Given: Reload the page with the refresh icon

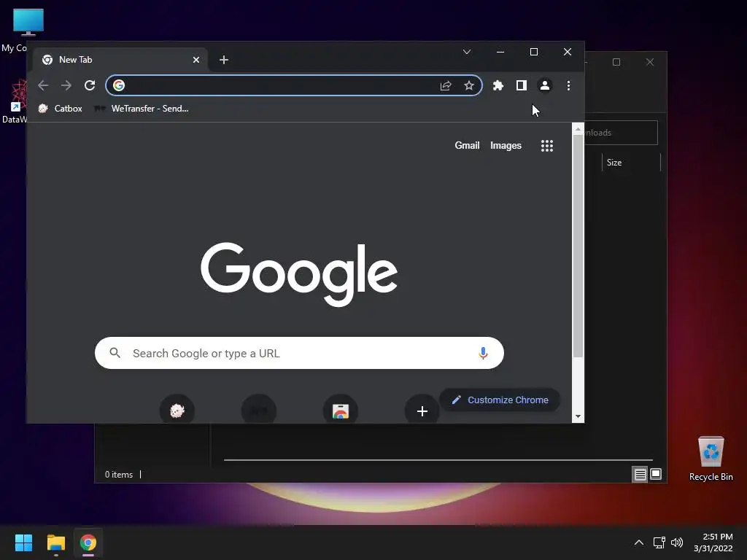Looking at the screenshot, I should (90, 85).
